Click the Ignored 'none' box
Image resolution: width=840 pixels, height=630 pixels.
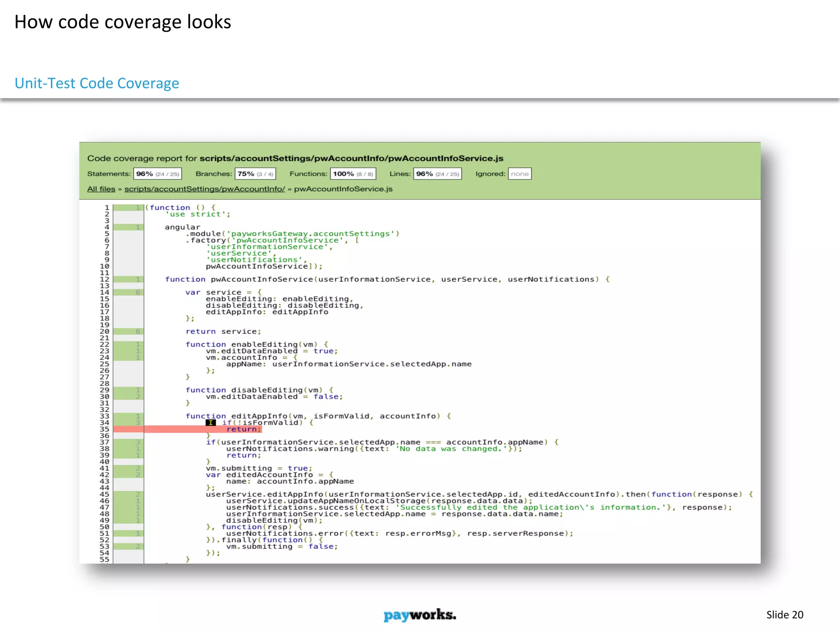pyautogui.click(x=520, y=174)
